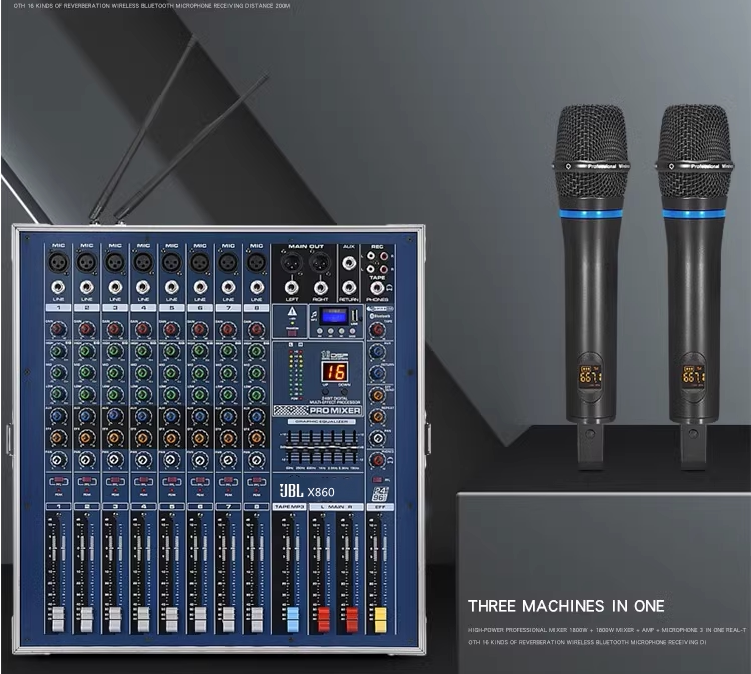
Task: Click the L MAIN R fader label
Action: pyautogui.click(x=336, y=506)
